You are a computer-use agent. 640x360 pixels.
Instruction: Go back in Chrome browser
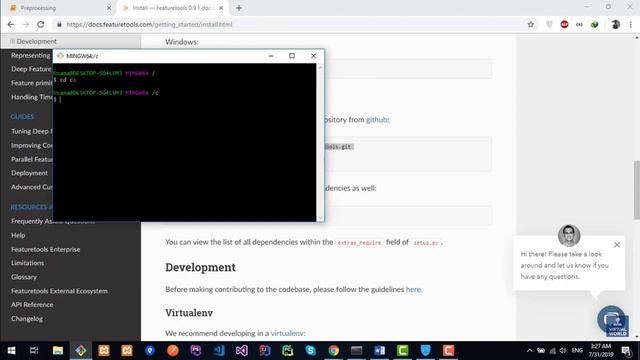coord(11,24)
